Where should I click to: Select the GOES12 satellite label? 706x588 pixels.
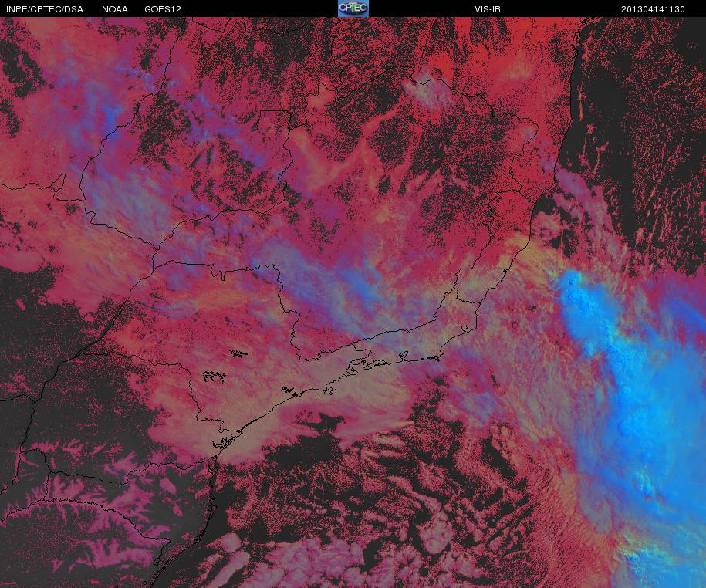click(163, 9)
